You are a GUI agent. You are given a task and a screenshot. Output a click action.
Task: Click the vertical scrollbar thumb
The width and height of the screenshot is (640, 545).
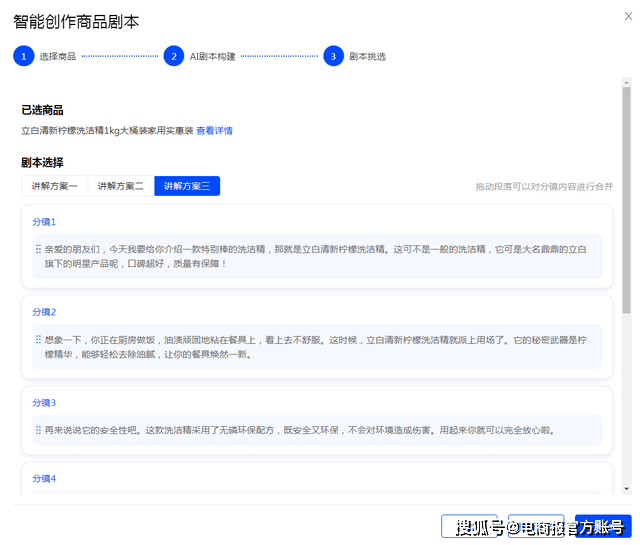(627, 200)
